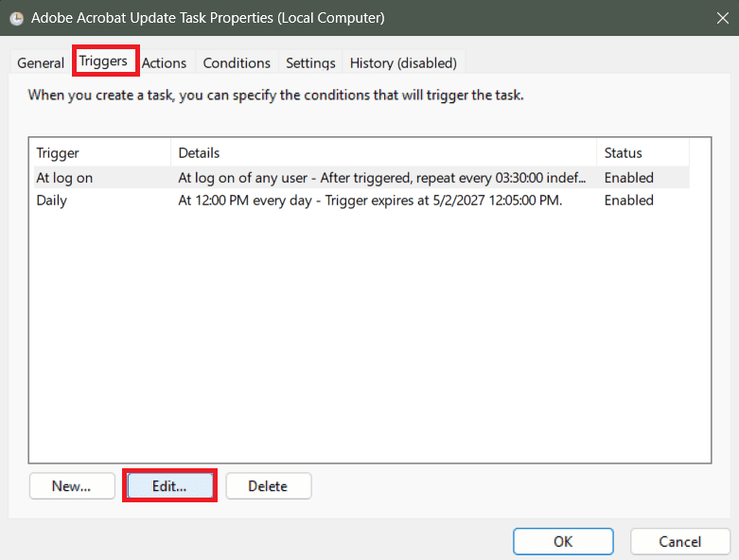The height and width of the screenshot is (560, 739).
Task: Sort by the Details column header
Action: click(383, 152)
